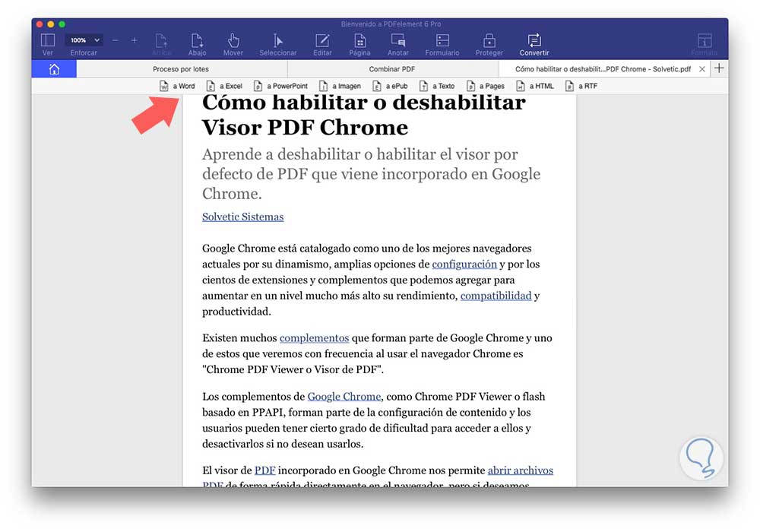Click the window title 'Bienvenido a PDFelement 6 Pro'
Viewport: 760px width, 532px height.
[391, 24]
